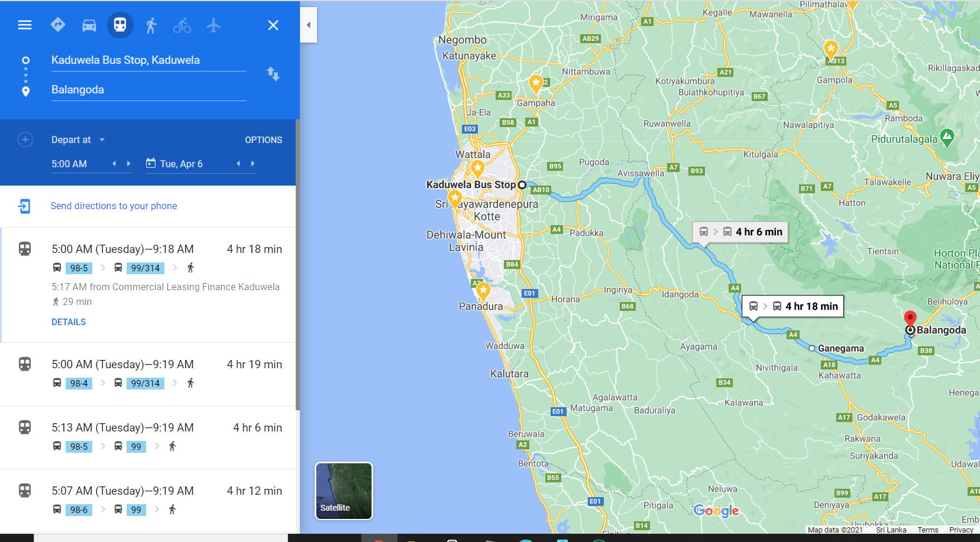Click the Avissawella town label
This screenshot has width=980, height=542.
tap(641, 173)
